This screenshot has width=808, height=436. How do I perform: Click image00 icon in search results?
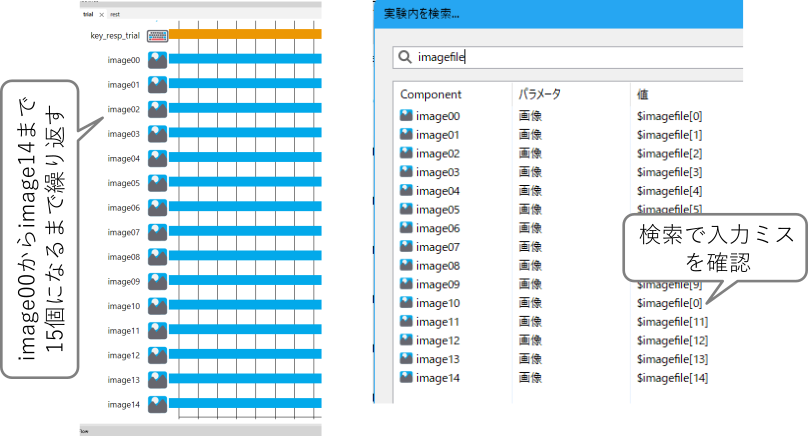point(406,115)
